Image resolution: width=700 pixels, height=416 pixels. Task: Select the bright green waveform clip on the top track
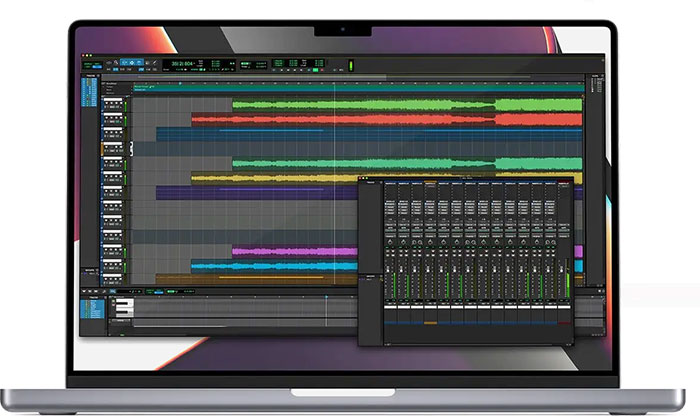tap(407, 105)
